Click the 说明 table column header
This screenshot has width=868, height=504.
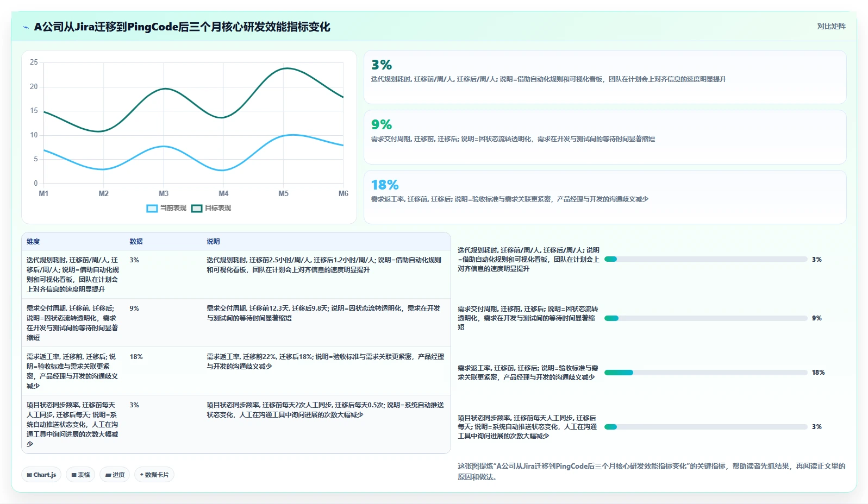pyautogui.click(x=213, y=242)
